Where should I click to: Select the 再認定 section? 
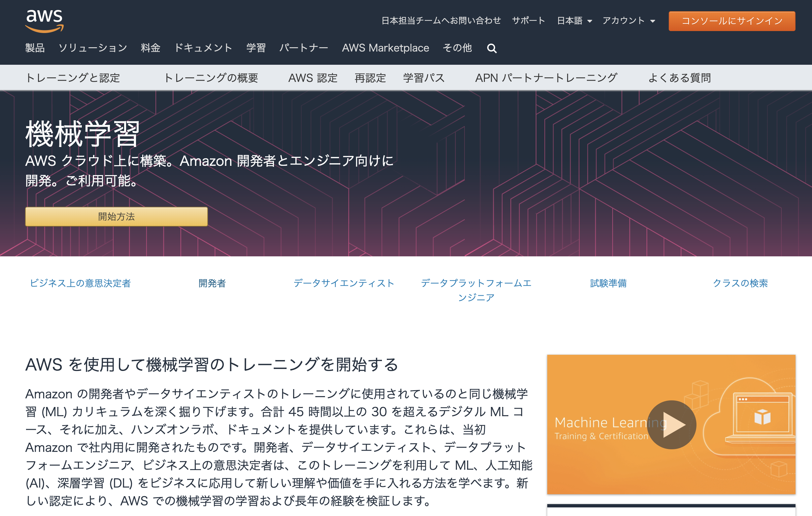point(370,78)
